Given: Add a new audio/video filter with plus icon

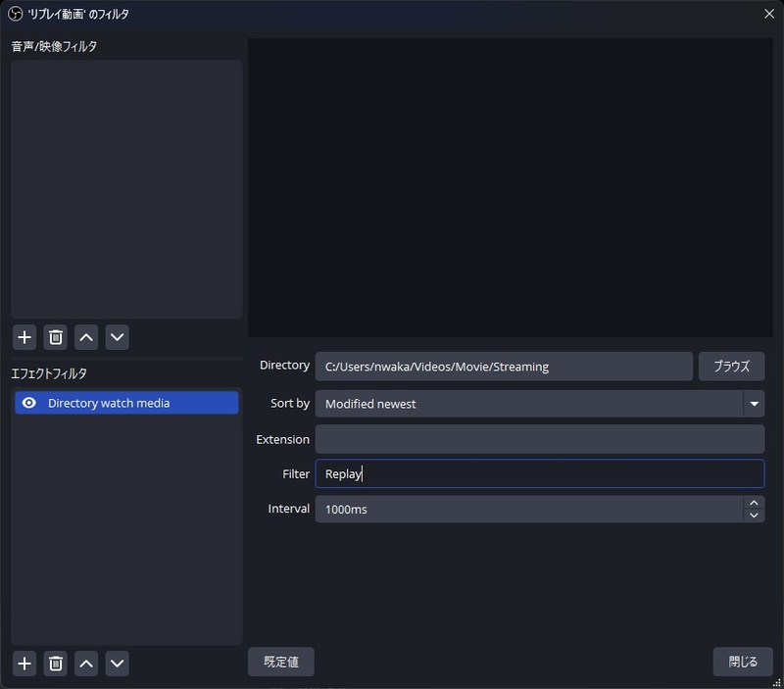Looking at the screenshot, I should [x=24, y=337].
